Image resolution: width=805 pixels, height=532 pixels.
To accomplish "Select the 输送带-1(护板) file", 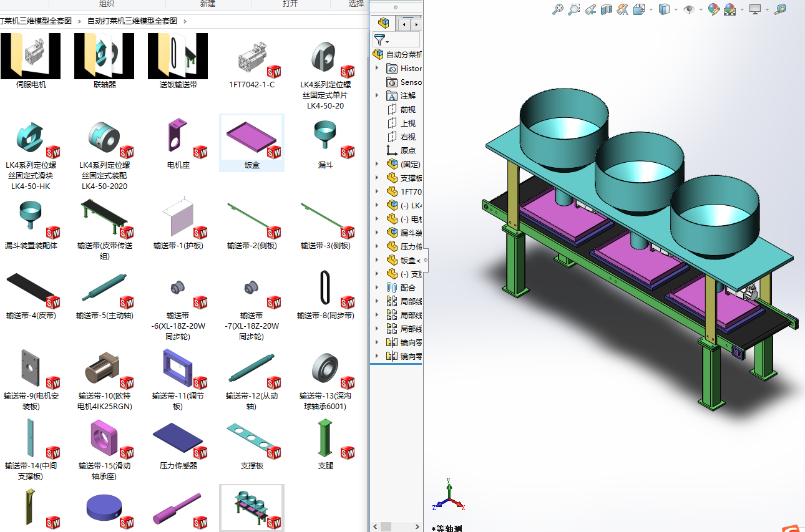I will [x=178, y=225].
